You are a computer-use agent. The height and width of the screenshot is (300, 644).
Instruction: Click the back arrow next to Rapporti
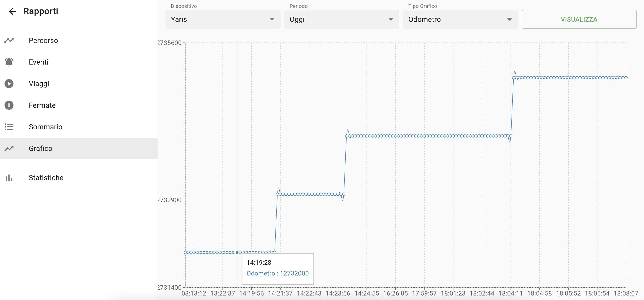12,11
